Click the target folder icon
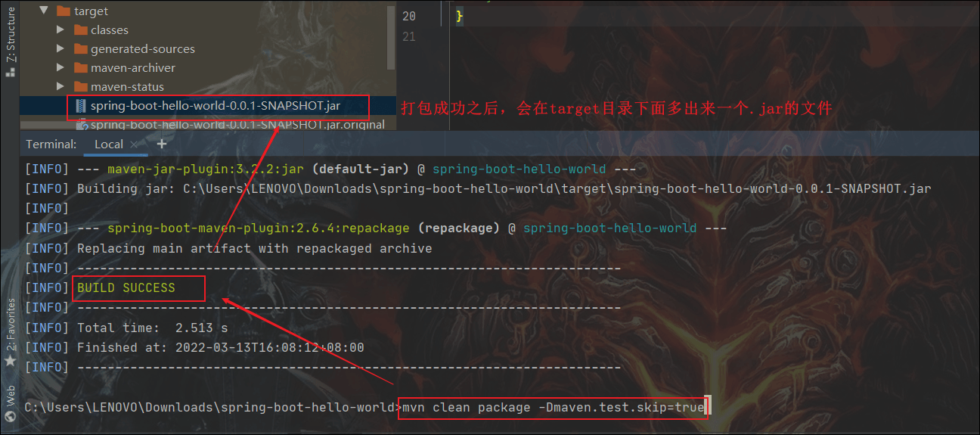 64,11
